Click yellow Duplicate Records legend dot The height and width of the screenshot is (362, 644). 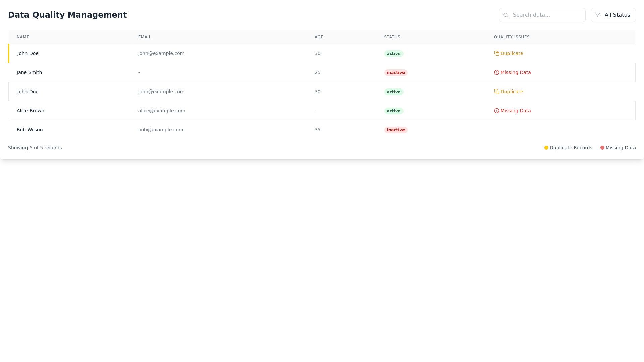546,148
